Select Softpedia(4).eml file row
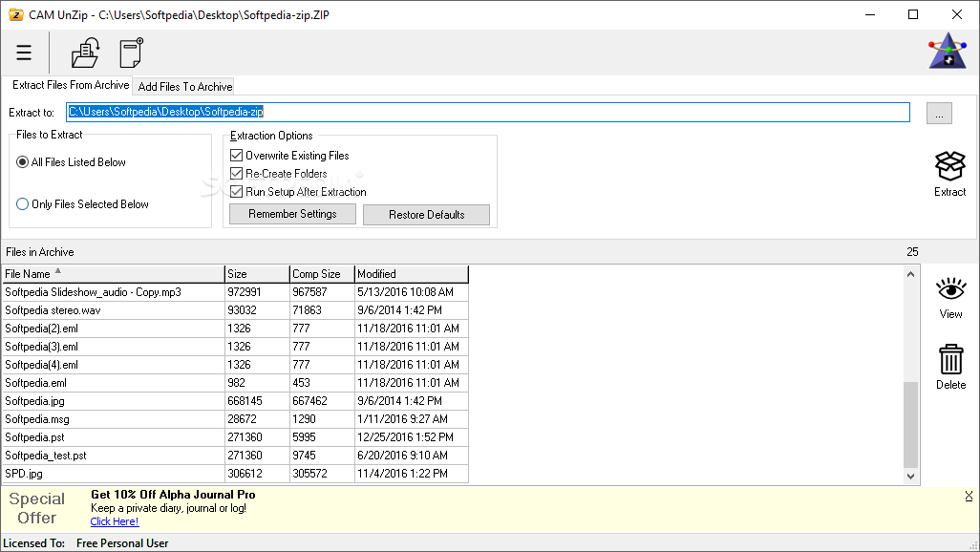 tap(236, 365)
